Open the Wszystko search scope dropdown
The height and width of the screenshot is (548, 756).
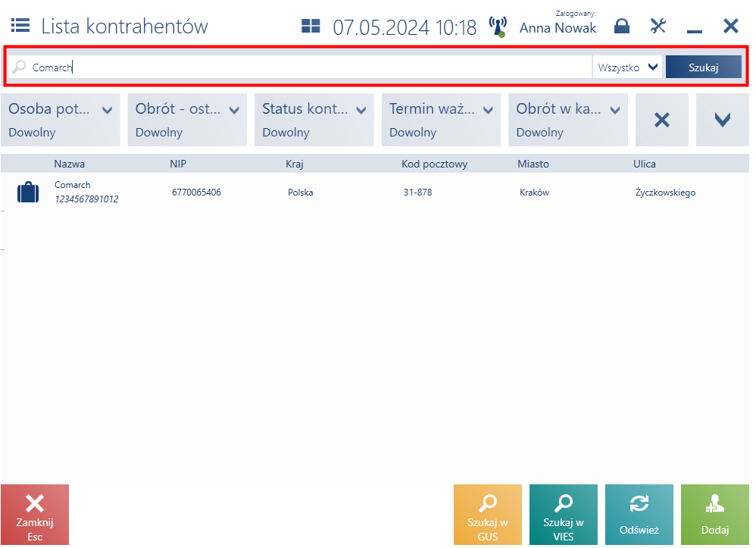[x=627, y=67]
